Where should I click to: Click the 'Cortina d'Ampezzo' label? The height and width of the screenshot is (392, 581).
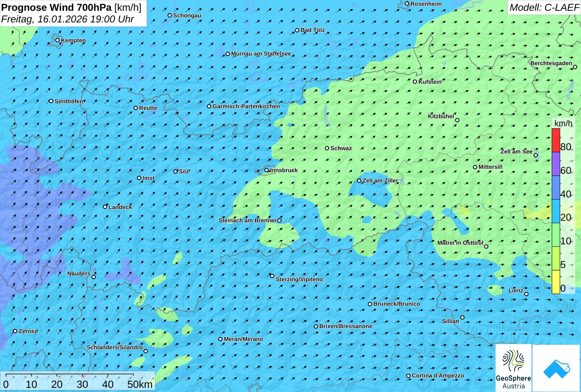pyautogui.click(x=438, y=375)
